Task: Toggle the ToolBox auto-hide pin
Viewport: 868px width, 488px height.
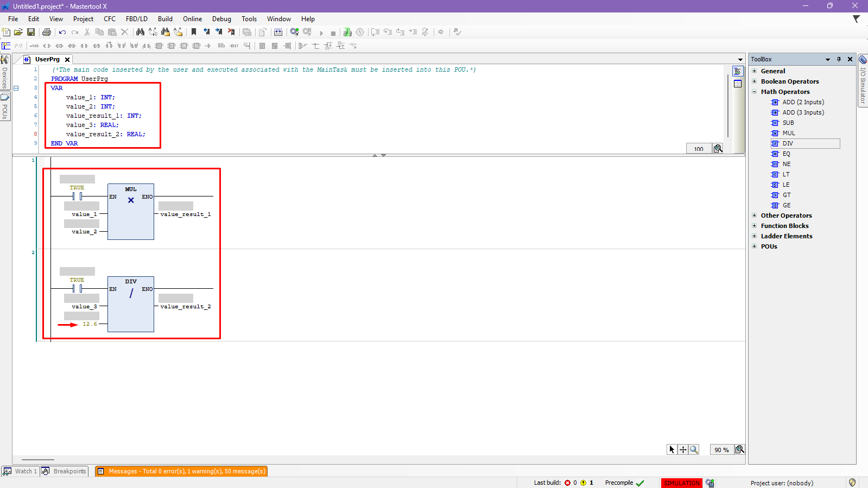Action: click(839, 59)
